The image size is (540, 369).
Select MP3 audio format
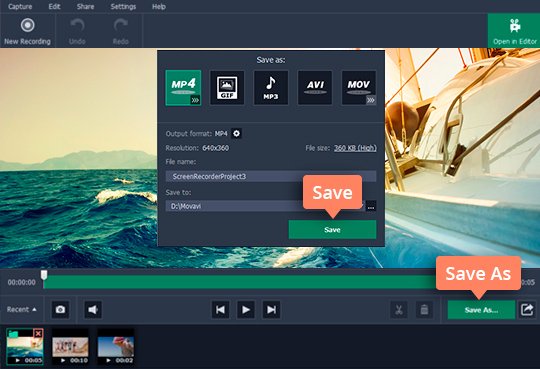click(x=271, y=88)
